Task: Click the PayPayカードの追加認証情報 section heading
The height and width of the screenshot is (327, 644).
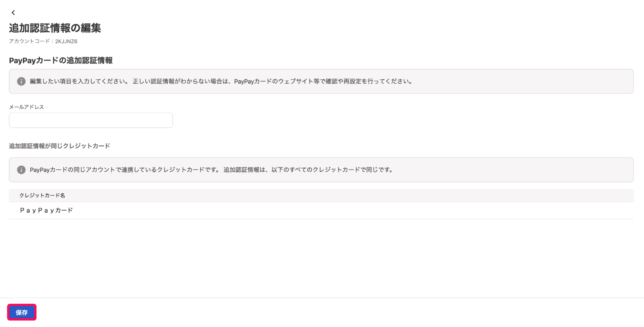Action: click(61, 60)
